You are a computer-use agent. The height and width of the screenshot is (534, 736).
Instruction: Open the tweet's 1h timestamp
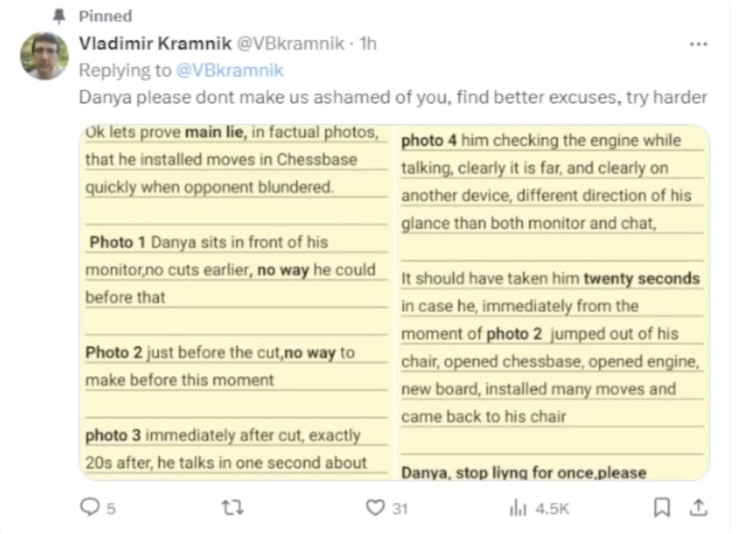[369, 44]
